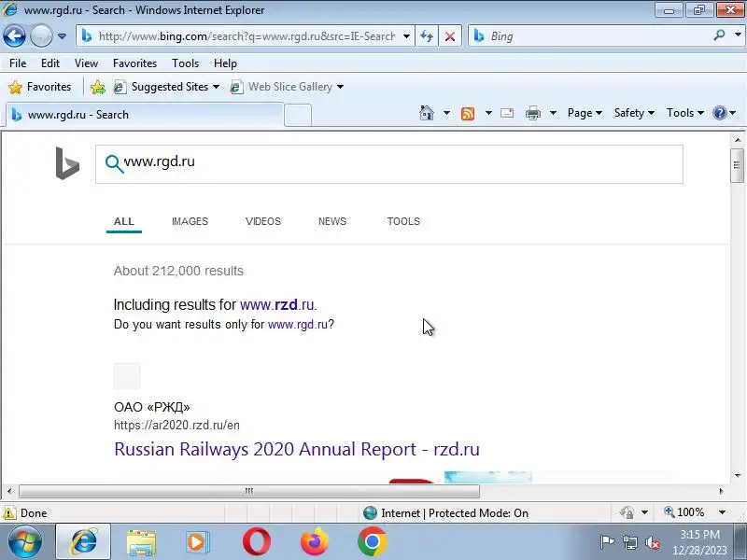
Task: Click the address bar URL field
Action: (x=247, y=36)
